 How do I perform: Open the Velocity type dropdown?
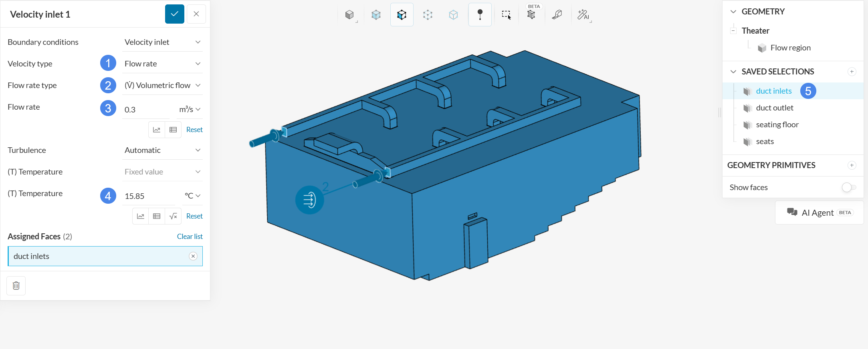(162, 64)
